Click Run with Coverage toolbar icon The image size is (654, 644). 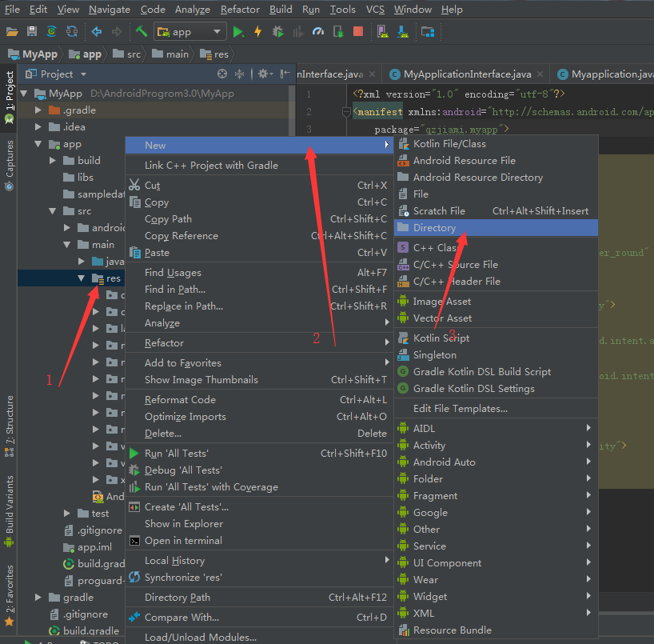297,31
